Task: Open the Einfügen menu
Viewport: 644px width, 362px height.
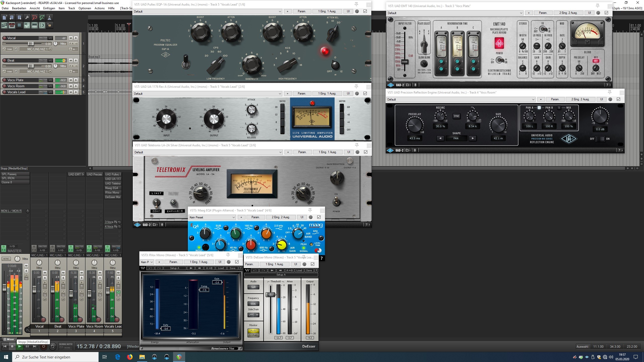Action: [x=49, y=8]
